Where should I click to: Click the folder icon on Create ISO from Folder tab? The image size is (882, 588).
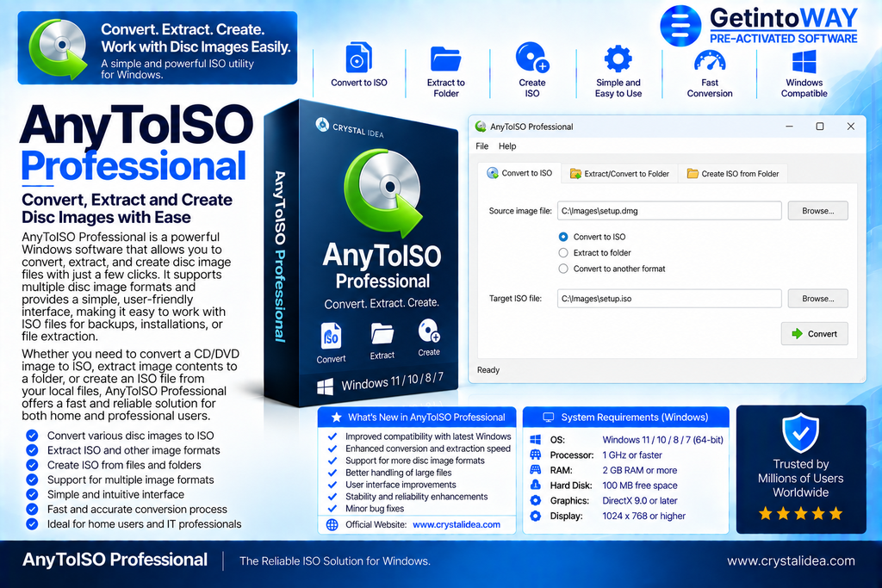coord(693,174)
